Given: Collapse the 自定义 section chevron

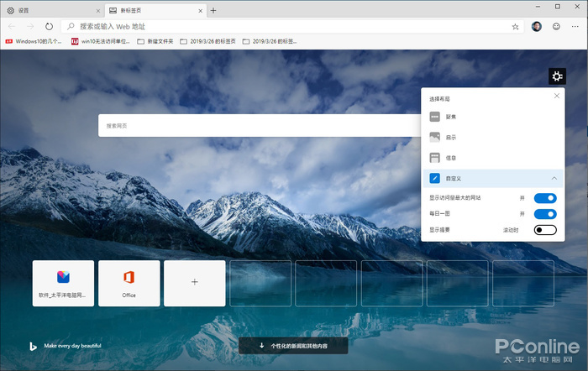Looking at the screenshot, I should 554,179.
